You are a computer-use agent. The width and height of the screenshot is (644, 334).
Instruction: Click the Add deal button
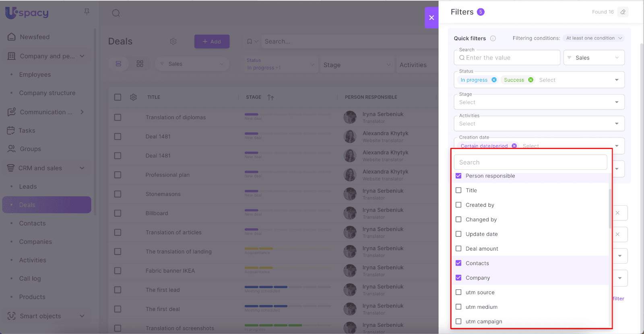pos(212,41)
